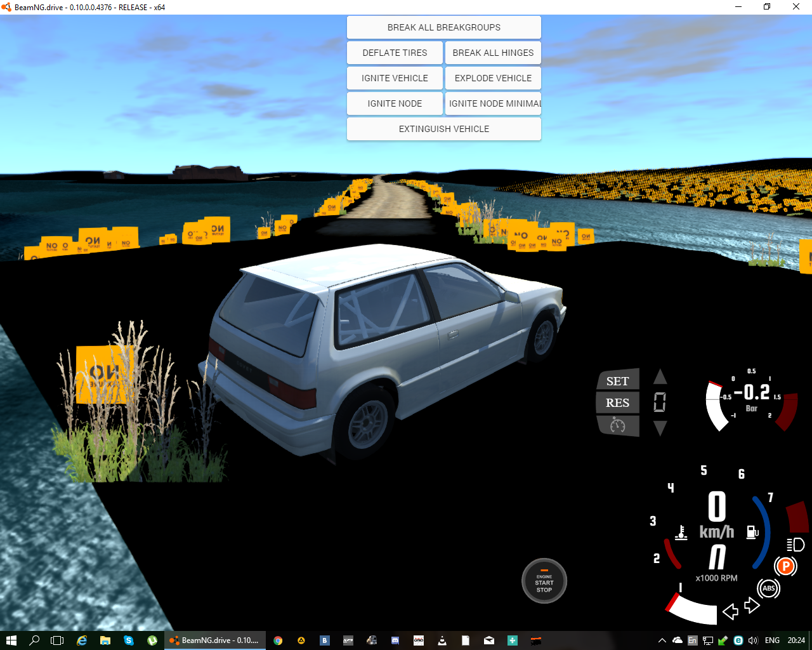
Task: Click the ABS indicator icon
Action: tap(769, 588)
